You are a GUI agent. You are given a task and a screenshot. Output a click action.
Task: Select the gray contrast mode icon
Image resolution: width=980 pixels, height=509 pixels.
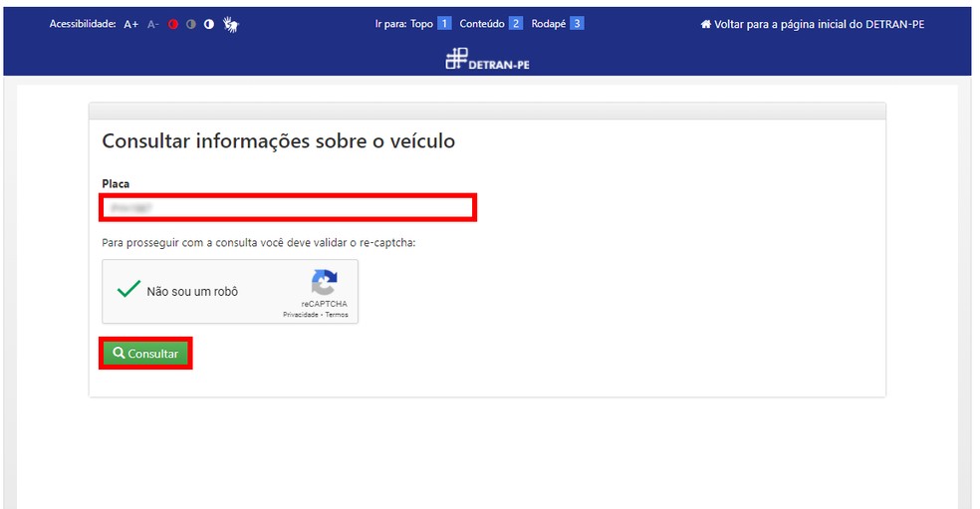click(x=190, y=24)
